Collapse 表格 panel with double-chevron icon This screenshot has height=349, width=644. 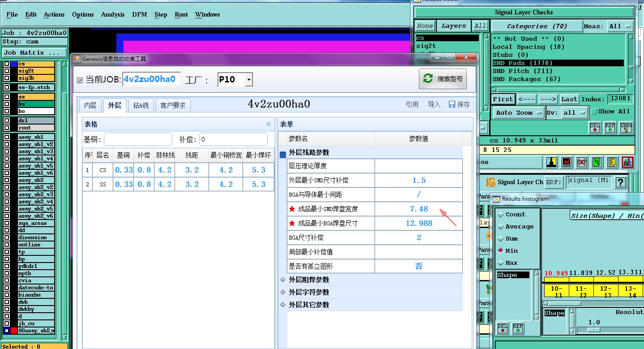point(269,124)
